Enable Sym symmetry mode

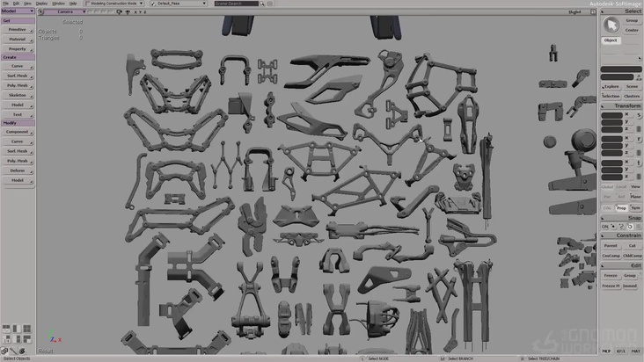click(635, 208)
